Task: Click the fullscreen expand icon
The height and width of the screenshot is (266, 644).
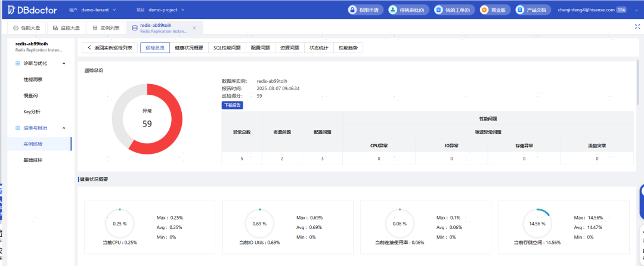Action: (637, 27)
